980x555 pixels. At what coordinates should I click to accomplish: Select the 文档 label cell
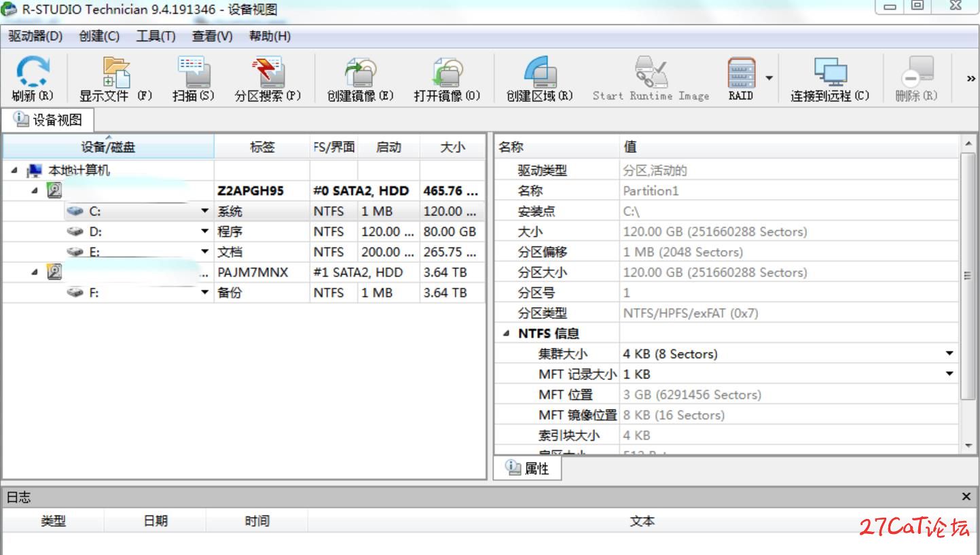[262, 252]
